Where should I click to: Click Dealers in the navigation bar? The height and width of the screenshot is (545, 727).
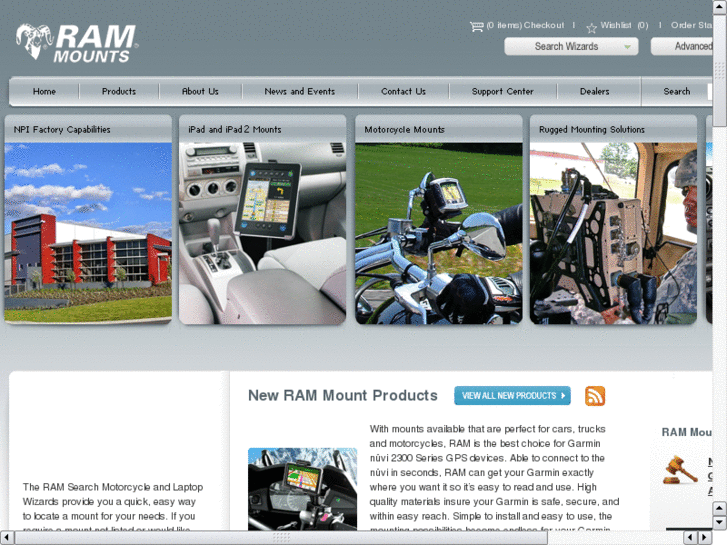[x=594, y=91]
